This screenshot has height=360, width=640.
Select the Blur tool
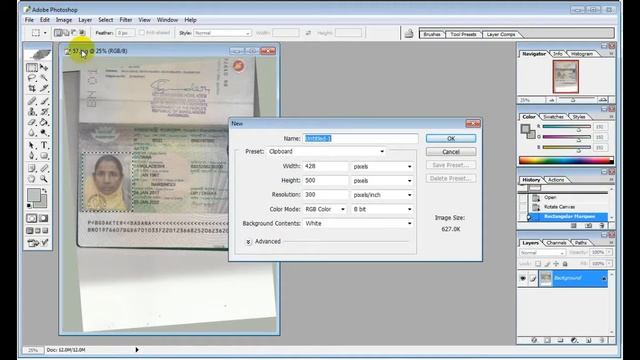coord(32,133)
